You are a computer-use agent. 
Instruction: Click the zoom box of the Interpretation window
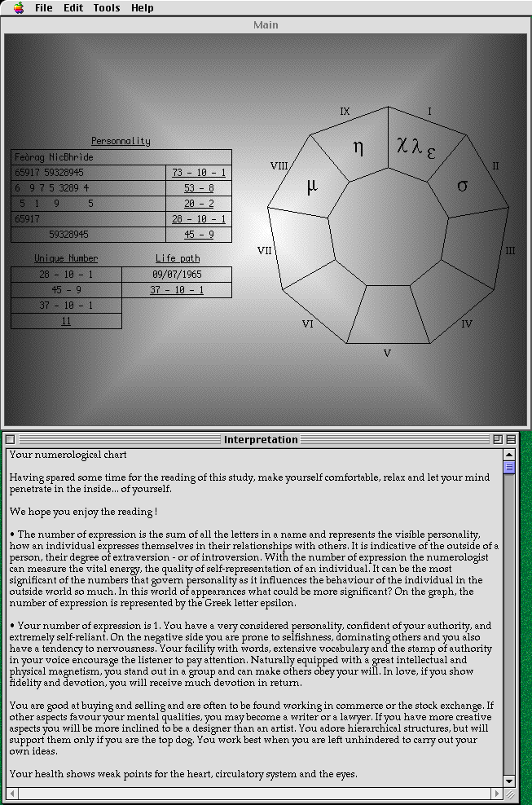tap(497, 439)
